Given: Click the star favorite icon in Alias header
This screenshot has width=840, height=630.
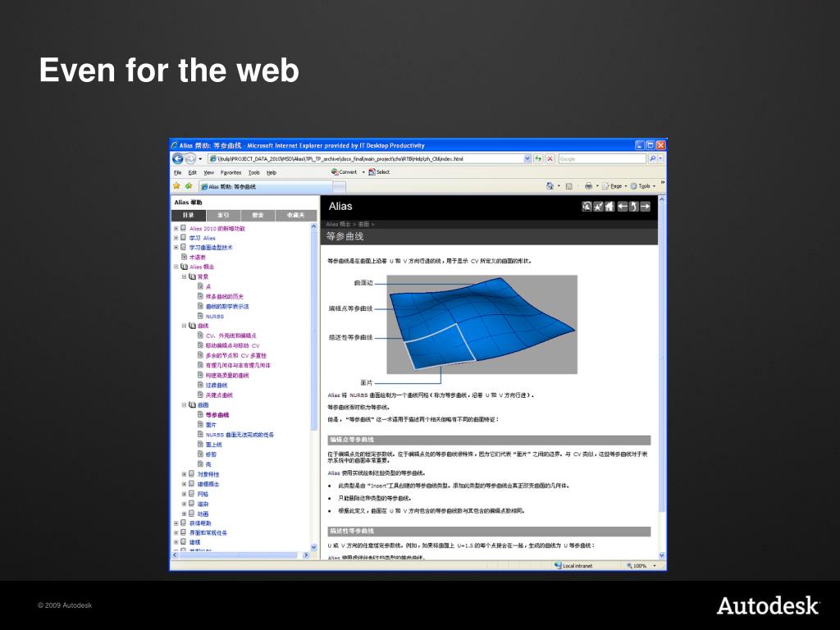Looking at the screenshot, I should click(598, 206).
